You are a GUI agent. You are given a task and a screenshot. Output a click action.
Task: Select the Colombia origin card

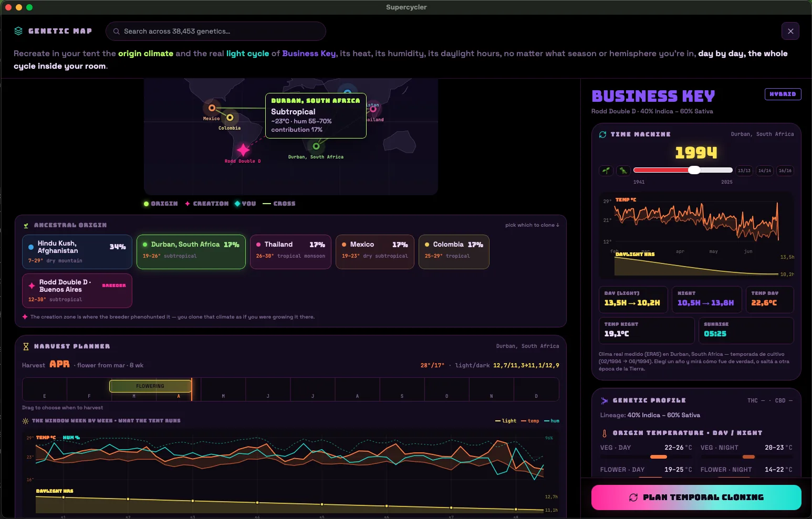point(454,252)
